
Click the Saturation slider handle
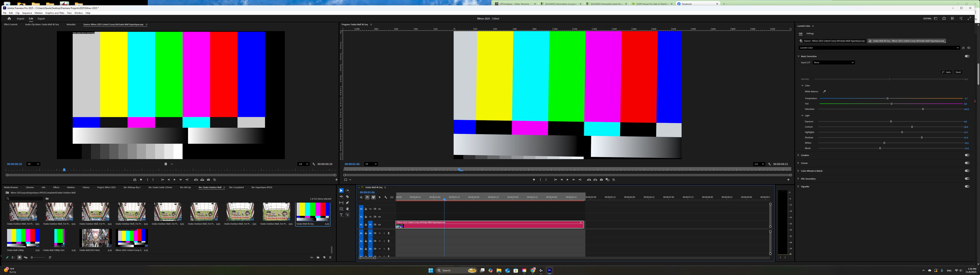tap(923, 109)
